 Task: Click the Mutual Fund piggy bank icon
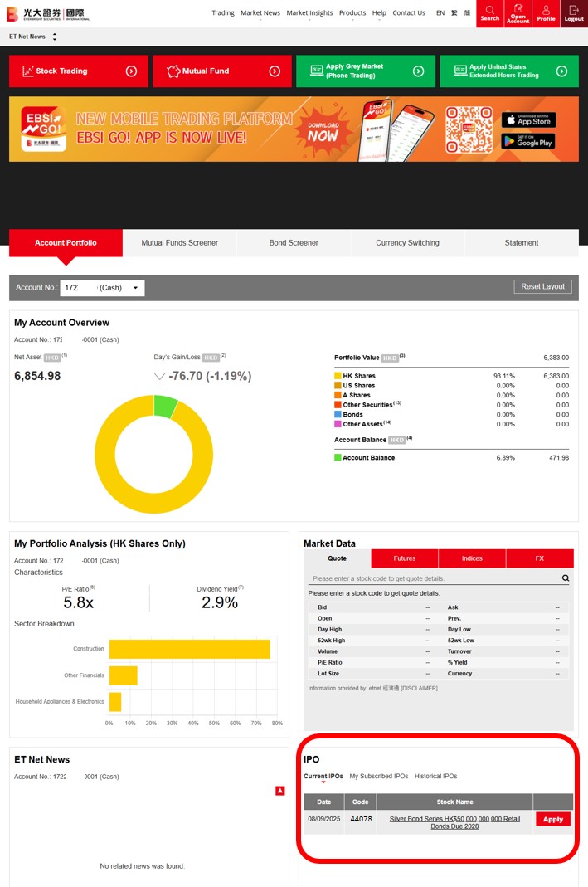(173, 71)
